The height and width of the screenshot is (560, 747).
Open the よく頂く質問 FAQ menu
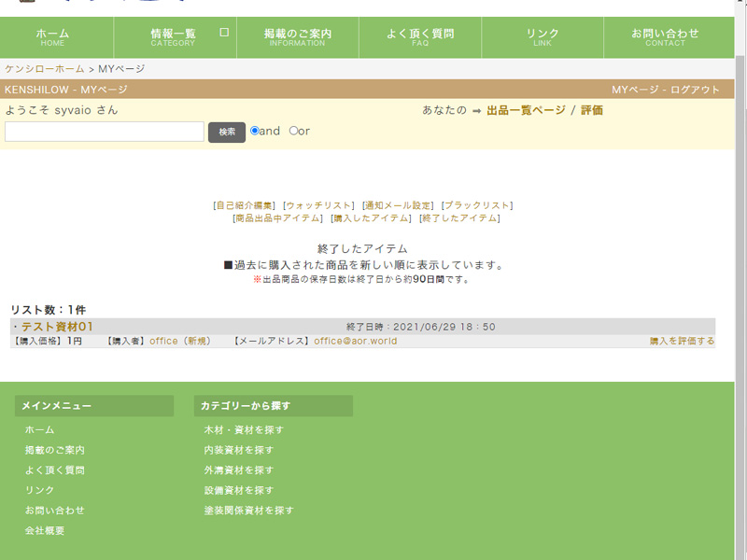pyautogui.click(x=417, y=36)
